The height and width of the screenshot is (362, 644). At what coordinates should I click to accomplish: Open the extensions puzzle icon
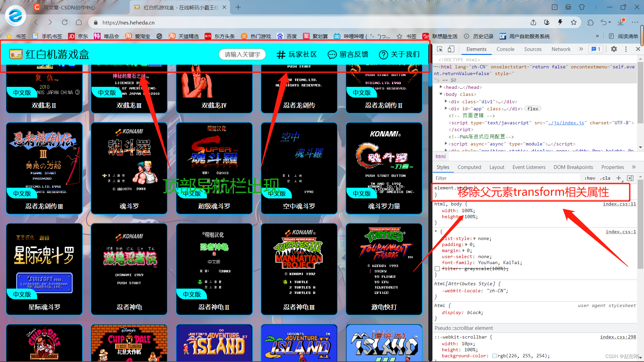pyautogui.click(x=590, y=22)
